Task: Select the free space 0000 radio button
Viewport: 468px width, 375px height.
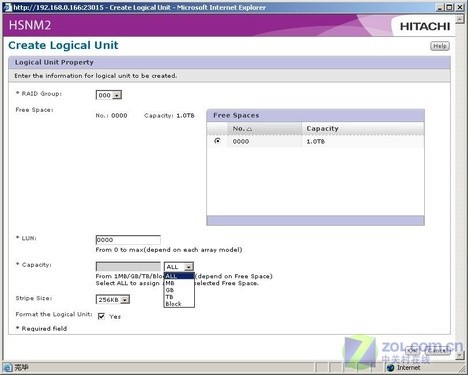Action: coord(218,141)
